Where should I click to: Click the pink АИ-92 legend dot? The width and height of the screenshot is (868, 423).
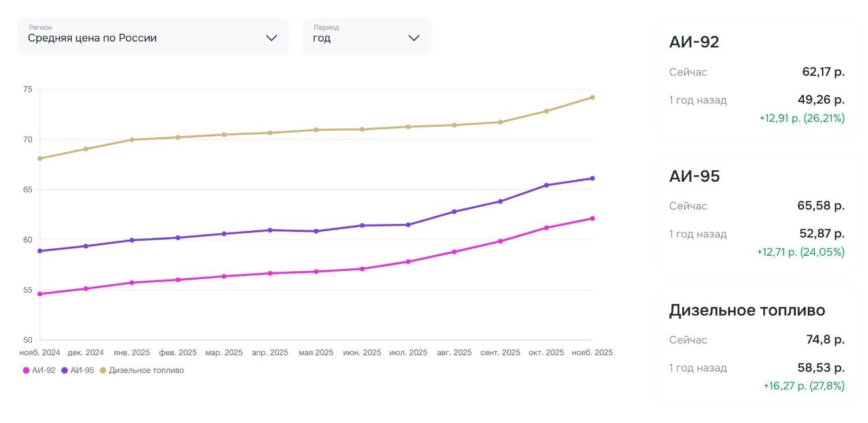click(26, 370)
